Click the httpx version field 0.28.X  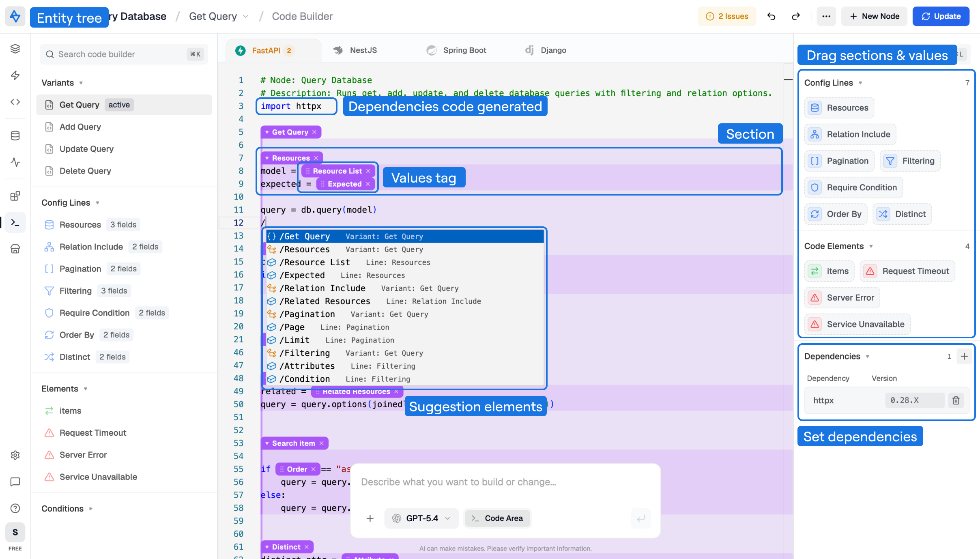tap(915, 400)
